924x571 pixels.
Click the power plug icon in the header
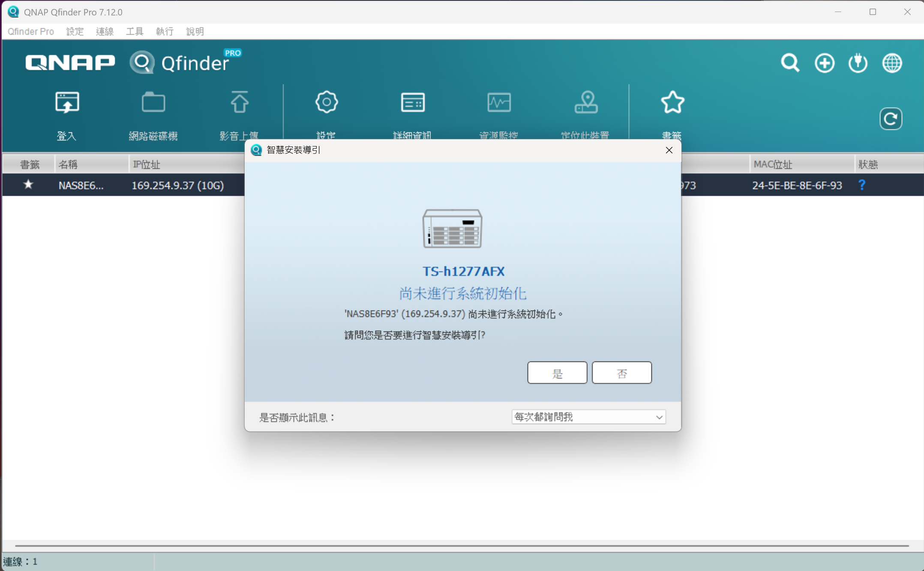[858, 63]
